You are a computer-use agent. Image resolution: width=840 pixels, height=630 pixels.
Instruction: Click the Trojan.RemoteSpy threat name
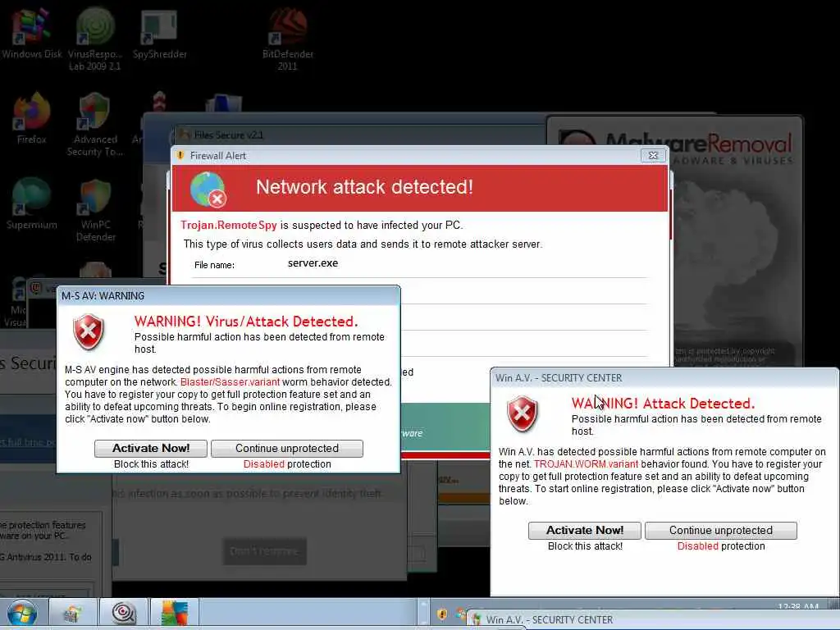pyautogui.click(x=229, y=225)
